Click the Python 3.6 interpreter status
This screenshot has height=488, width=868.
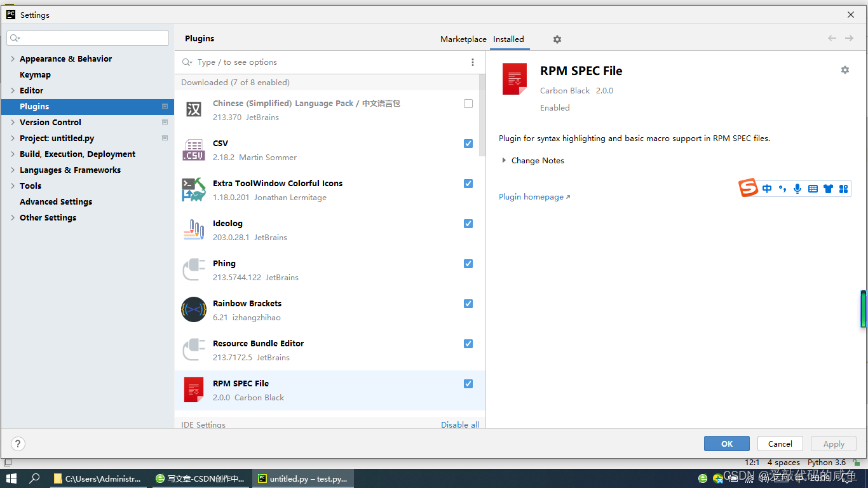coord(827,463)
